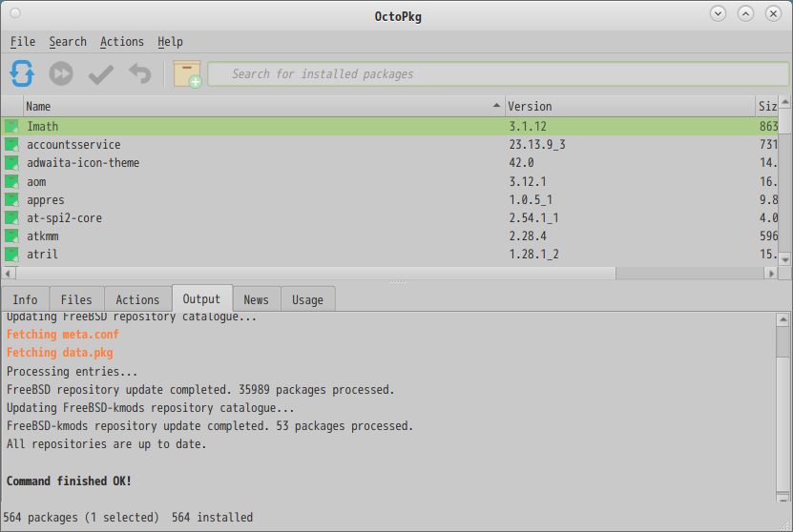Click the sync database refresh icon
793x532 pixels.
click(22, 73)
